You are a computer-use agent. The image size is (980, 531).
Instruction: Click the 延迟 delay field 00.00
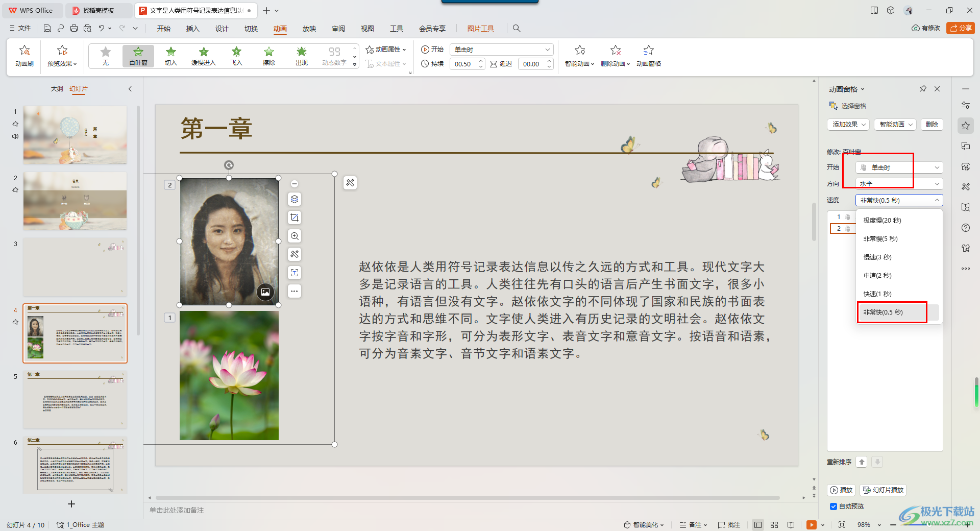[535, 64]
